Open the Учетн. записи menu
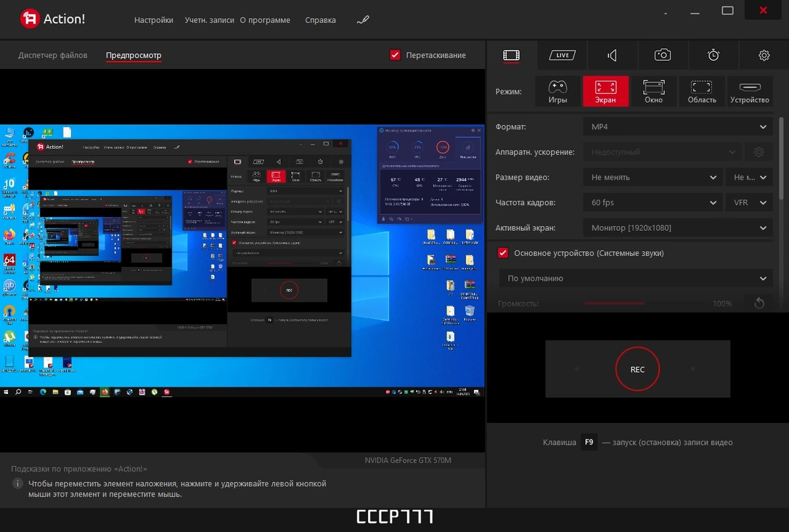789x532 pixels. coord(210,20)
